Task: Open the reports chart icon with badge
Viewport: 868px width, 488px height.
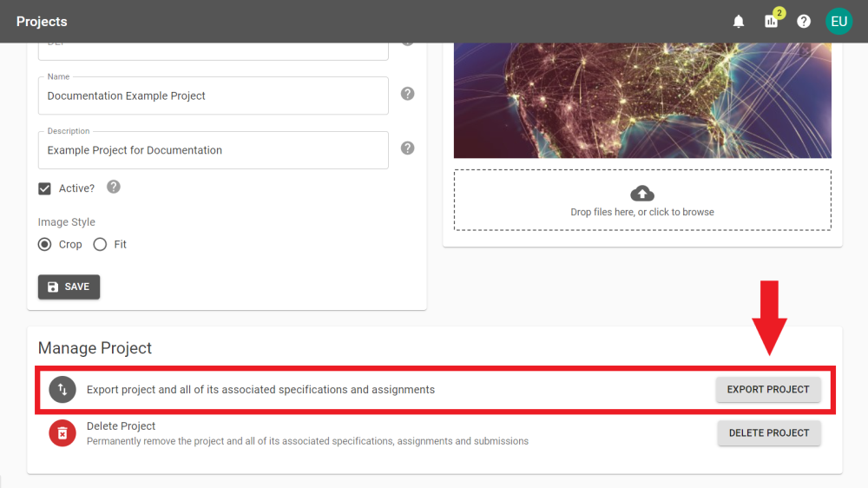Action: click(771, 22)
